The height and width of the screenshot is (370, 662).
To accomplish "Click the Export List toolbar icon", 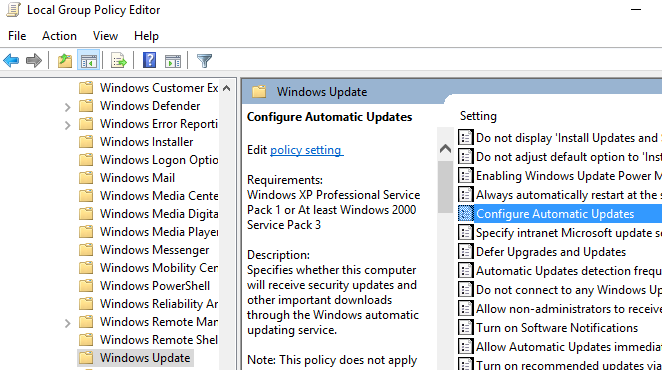I will (x=119, y=61).
